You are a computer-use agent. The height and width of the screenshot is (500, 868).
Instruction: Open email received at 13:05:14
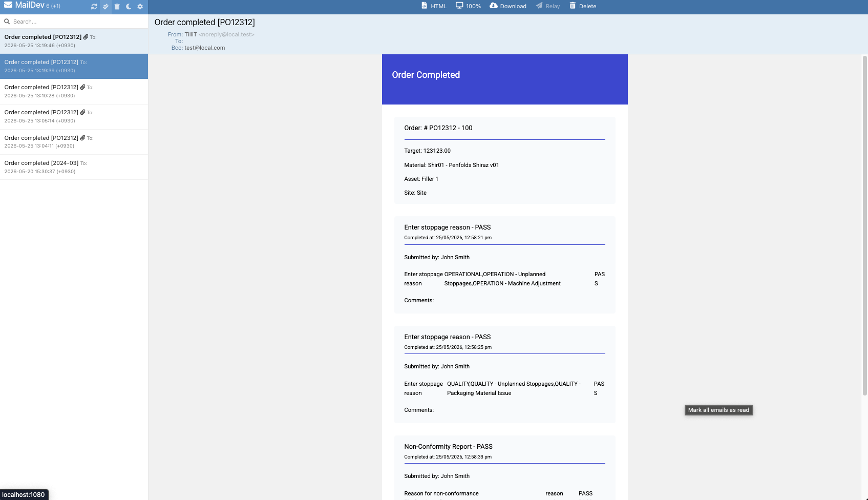74,116
